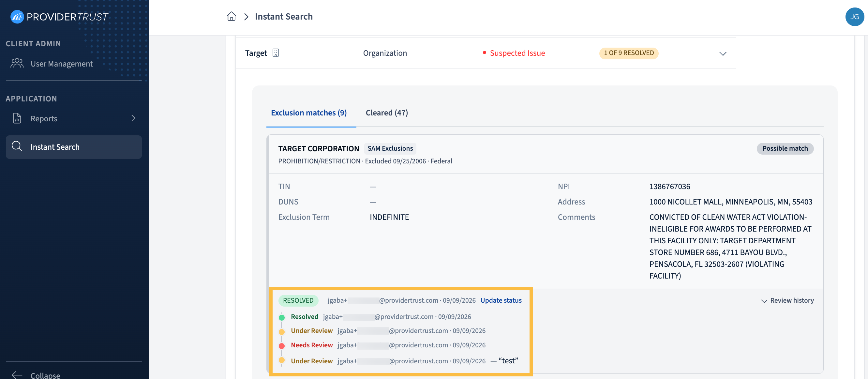This screenshot has width=868, height=379.
Task: Switch to Exclusion matches (9) tab
Action: click(x=309, y=113)
